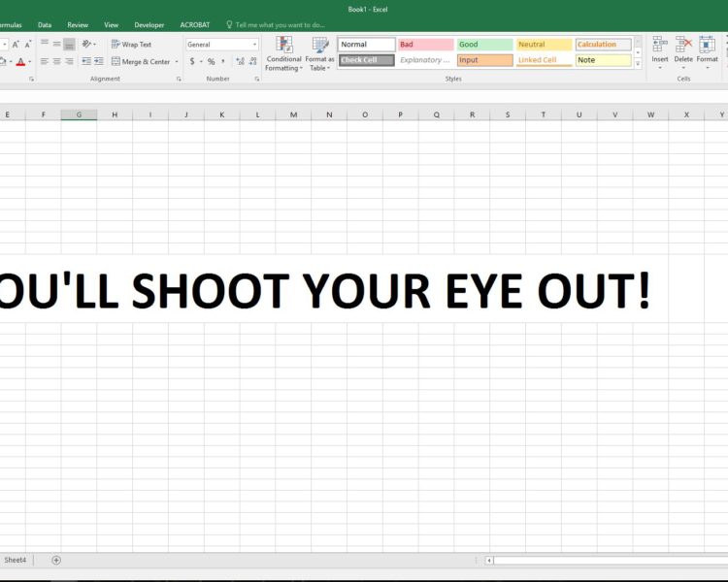The width and height of the screenshot is (728, 582).
Task: Center text horizontally in the cell
Action: pos(56,61)
